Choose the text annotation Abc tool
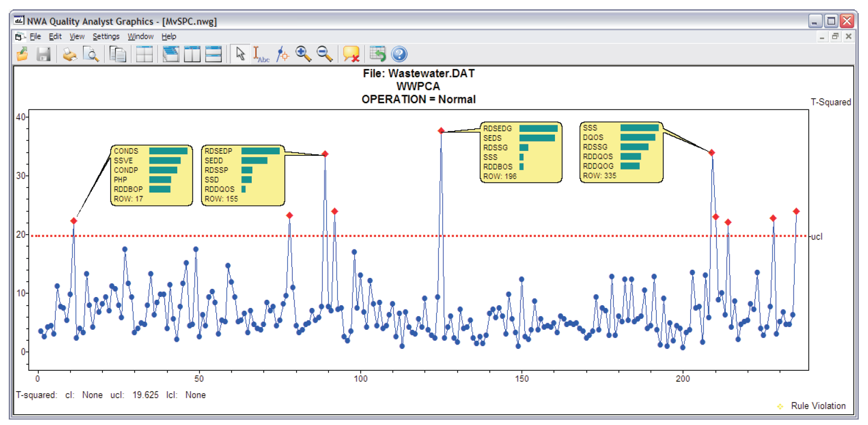 [x=261, y=54]
